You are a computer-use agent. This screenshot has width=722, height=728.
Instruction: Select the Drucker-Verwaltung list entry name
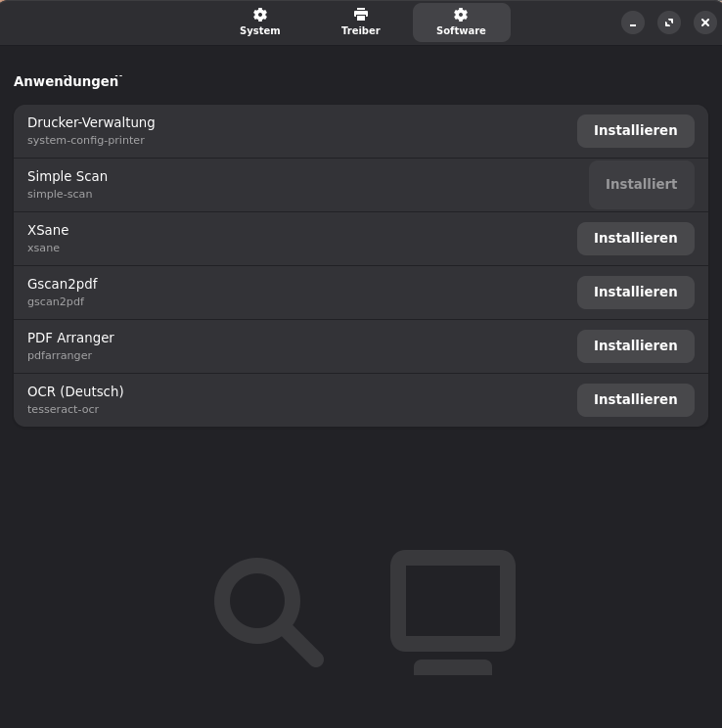tap(91, 123)
